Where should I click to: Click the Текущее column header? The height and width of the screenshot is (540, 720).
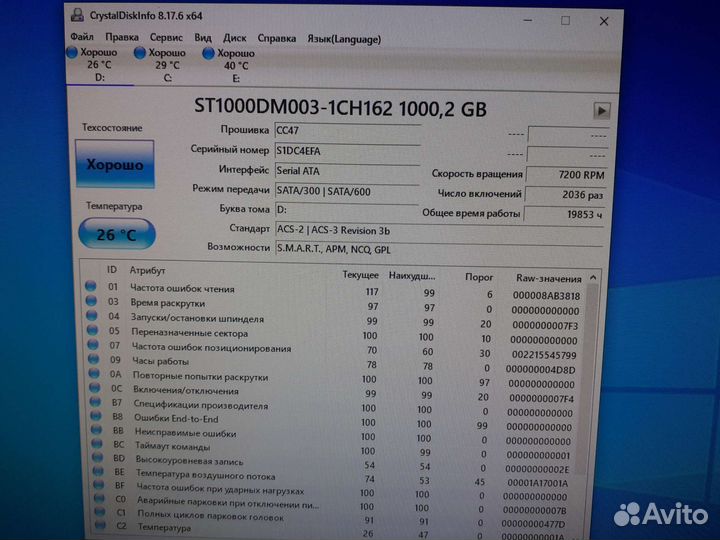tap(360, 275)
